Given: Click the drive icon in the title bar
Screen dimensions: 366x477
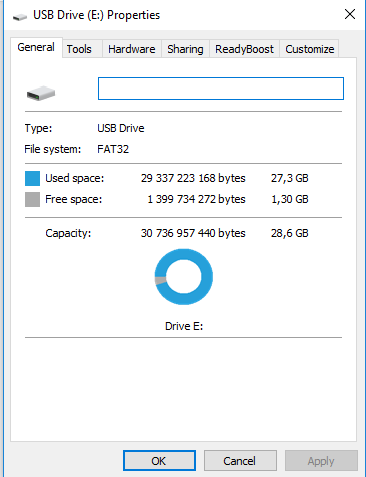Looking at the screenshot, I should [x=20, y=17].
